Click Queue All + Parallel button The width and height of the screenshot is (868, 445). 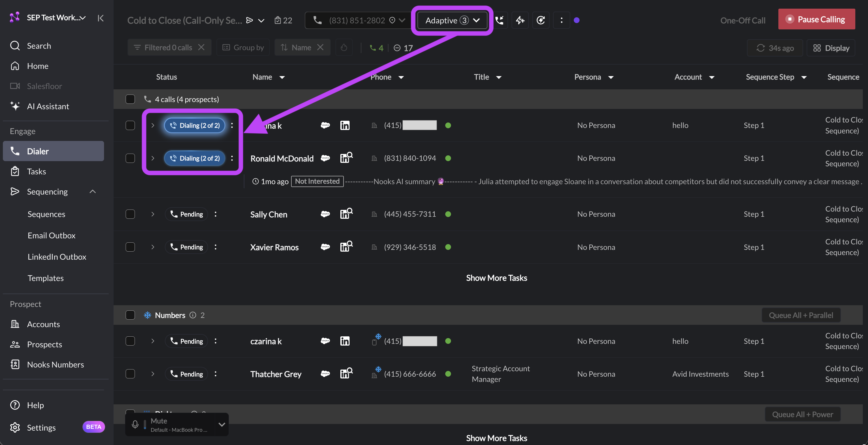801,315
